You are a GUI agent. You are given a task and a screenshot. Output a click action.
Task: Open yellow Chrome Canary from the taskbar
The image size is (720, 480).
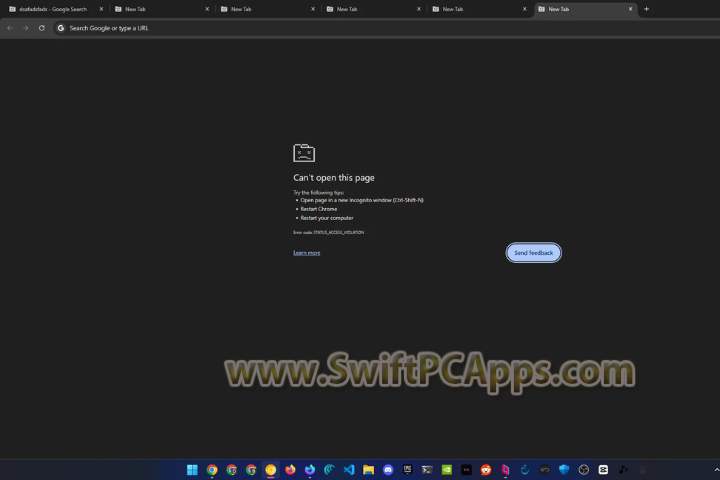click(270, 469)
